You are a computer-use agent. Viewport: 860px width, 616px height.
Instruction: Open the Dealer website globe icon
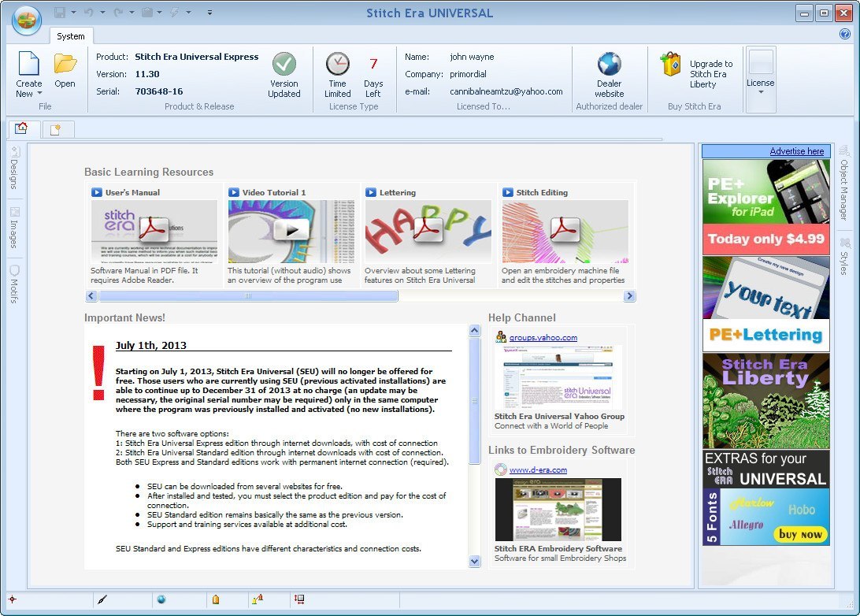609,64
